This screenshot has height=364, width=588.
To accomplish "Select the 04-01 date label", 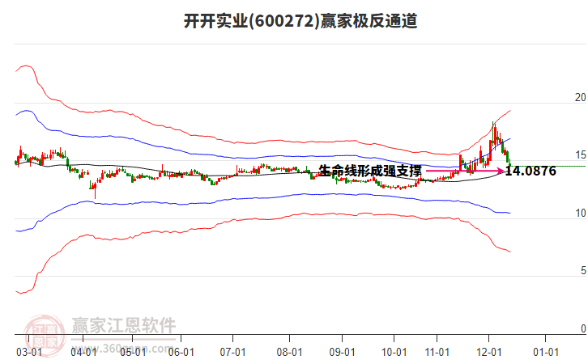I will click(83, 353).
